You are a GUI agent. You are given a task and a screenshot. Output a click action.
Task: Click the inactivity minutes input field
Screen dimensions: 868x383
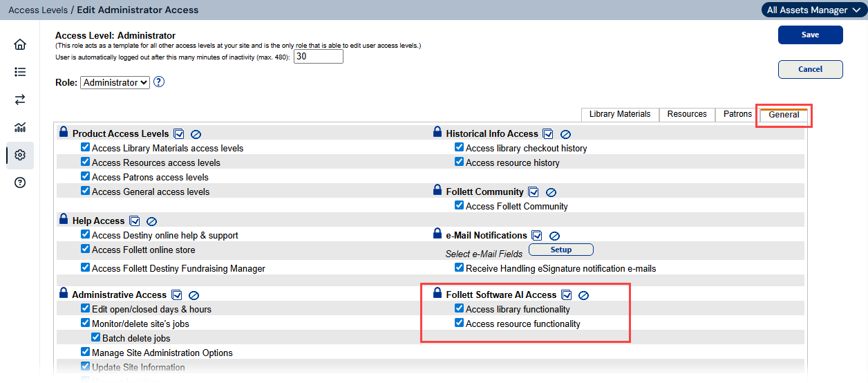point(319,57)
